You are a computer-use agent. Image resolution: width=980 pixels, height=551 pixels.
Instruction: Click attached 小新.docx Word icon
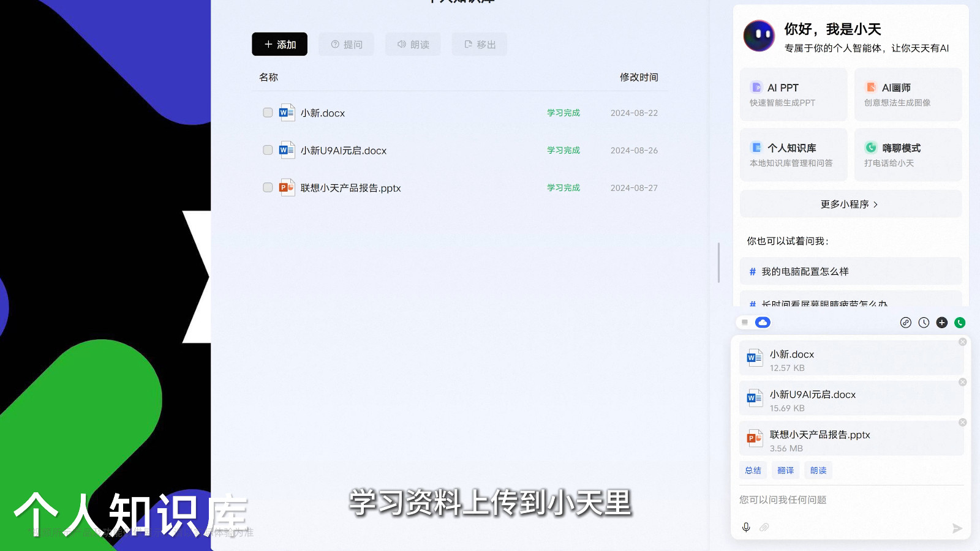pos(755,358)
